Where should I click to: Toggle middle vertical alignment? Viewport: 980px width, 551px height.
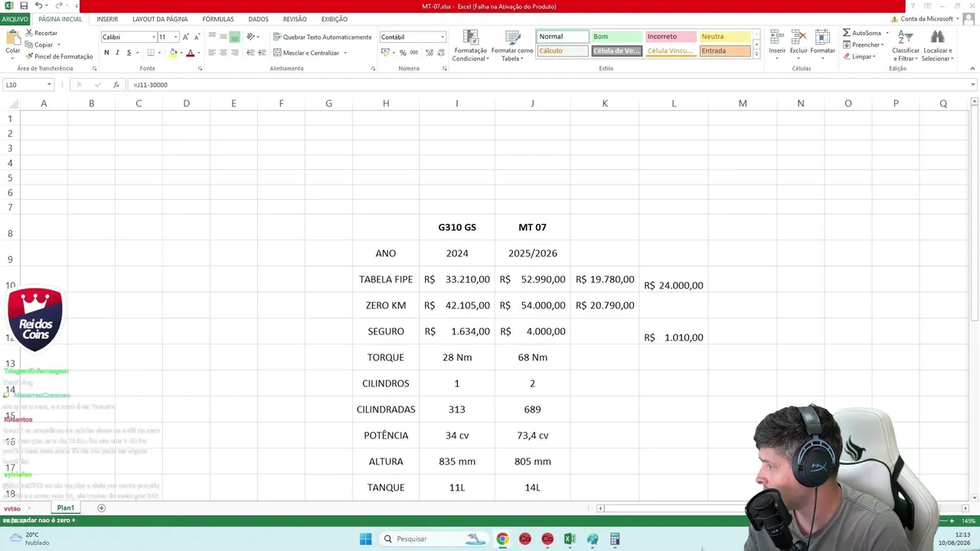pyautogui.click(x=224, y=37)
